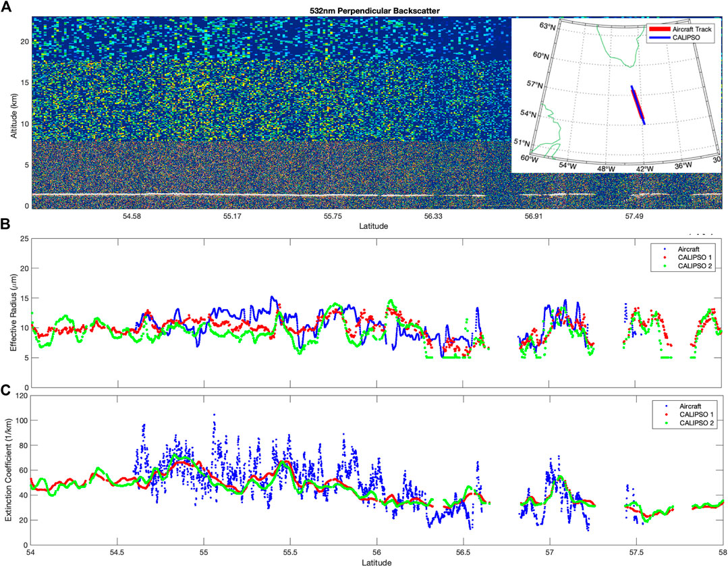Click the 54°W map longitude label
This screenshot has height=567, width=728.
tap(567, 166)
